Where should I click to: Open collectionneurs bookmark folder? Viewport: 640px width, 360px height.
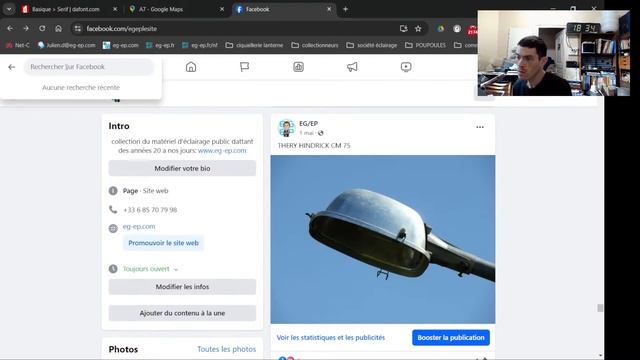pyautogui.click(x=315, y=45)
